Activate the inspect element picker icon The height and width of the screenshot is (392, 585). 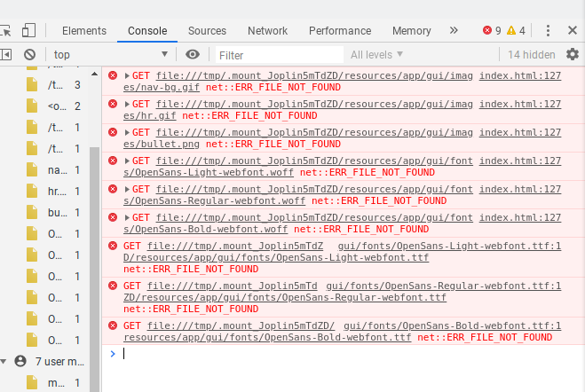point(5,30)
